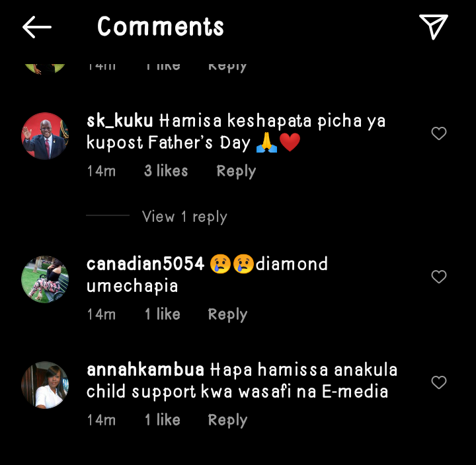Open canadian5054's profile picture
Image resolution: width=476 pixels, height=465 pixels.
coord(45,279)
